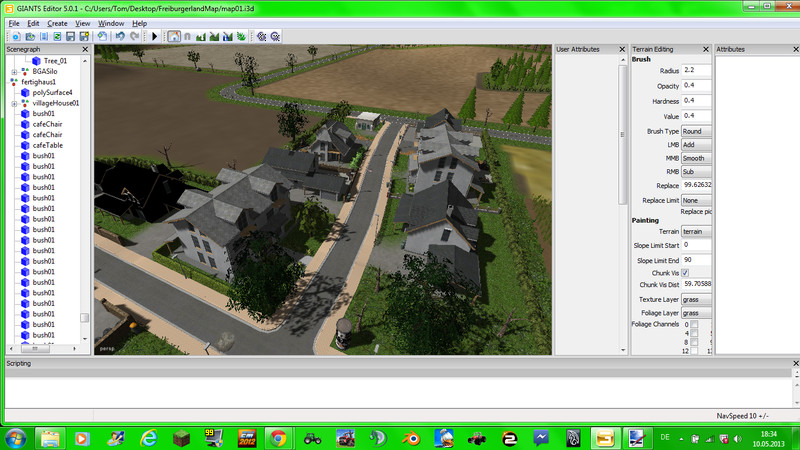Open the MMB action dropdown

pos(696,158)
